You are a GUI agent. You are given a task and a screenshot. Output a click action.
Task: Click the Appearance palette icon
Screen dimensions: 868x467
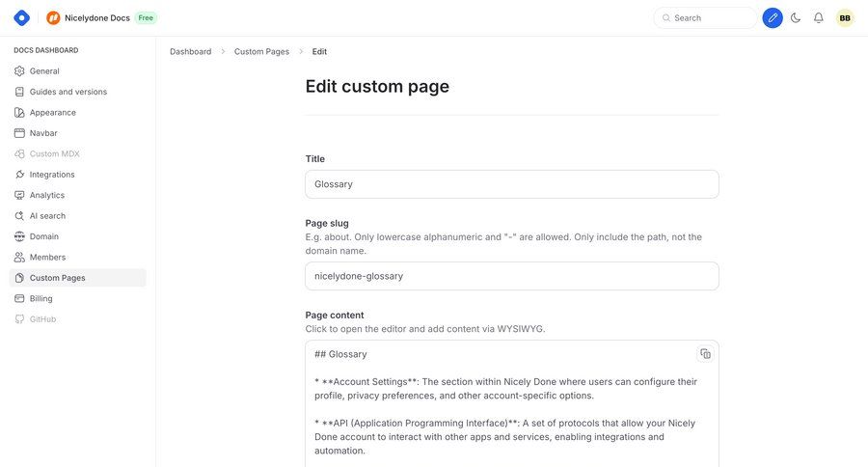point(19,113)
